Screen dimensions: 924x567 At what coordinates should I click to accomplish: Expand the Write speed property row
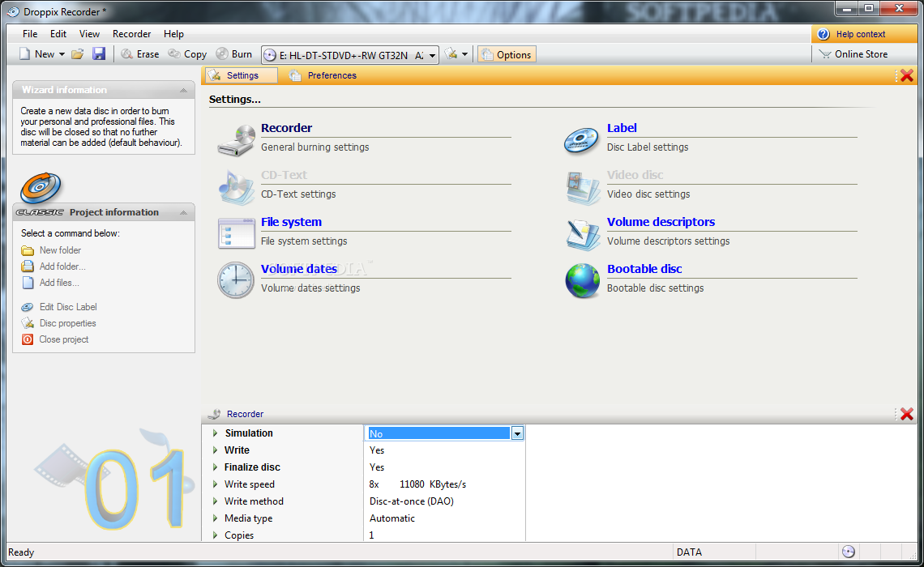215,484
